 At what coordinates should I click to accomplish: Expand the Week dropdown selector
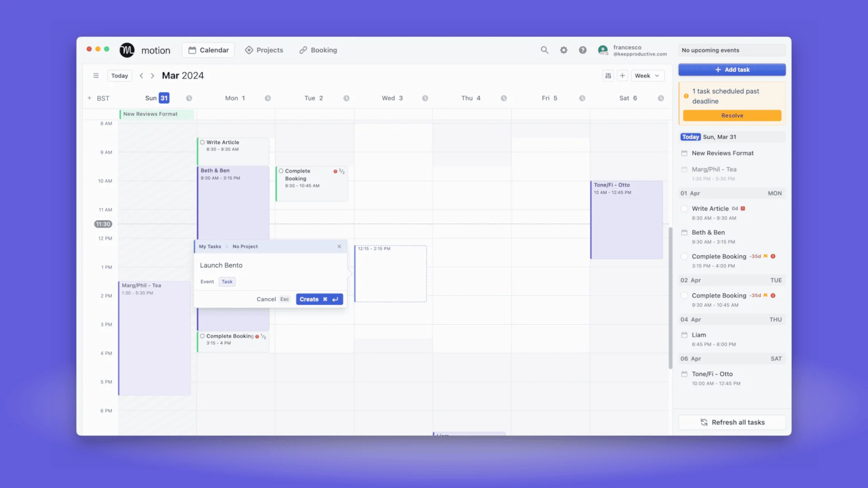point(646,75)
